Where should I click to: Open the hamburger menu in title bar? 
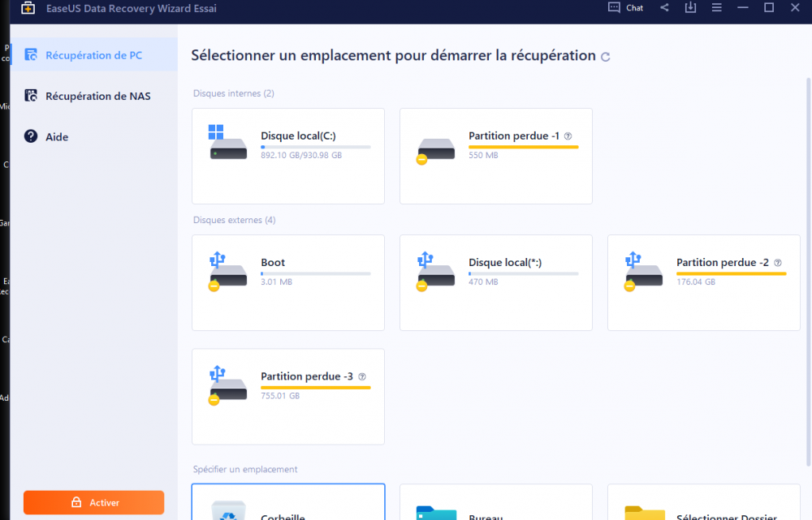click(716, 7)
